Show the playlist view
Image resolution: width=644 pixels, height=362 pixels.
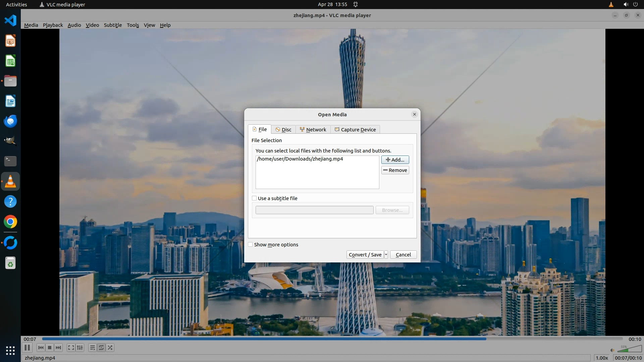pos(92,348)
